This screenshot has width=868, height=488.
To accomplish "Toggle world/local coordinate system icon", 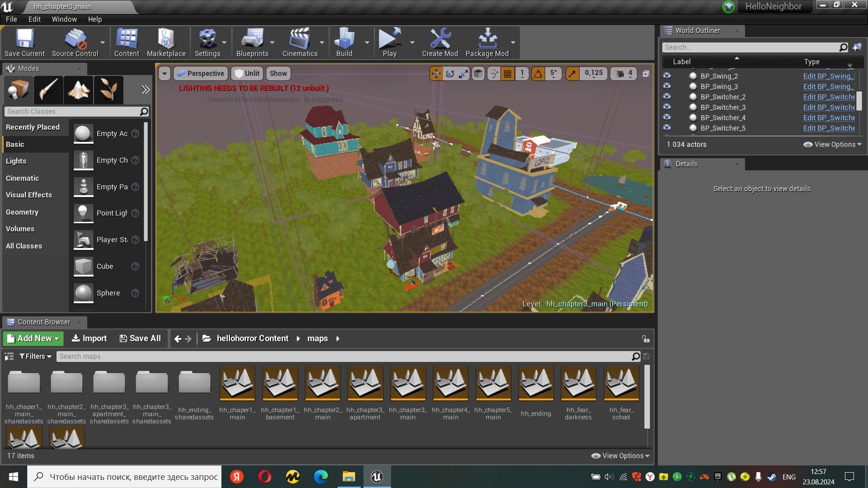I will click(x=478, y=74).
